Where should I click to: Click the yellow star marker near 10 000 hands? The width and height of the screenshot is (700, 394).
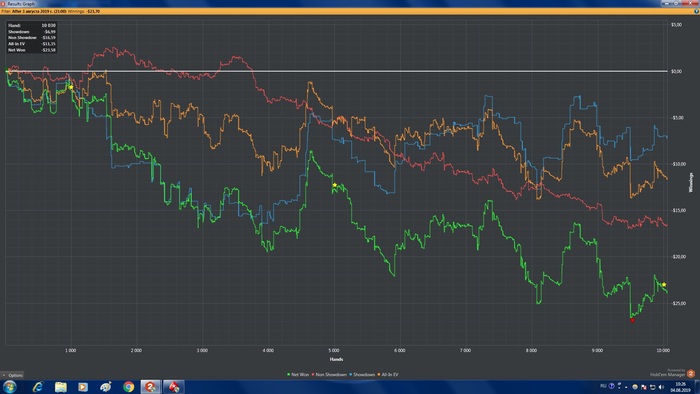pyautogui.click(x=664, y=285)
